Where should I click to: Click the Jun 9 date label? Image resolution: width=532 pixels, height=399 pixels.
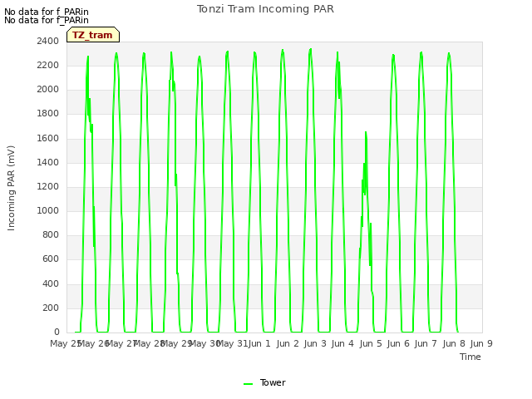pyautogui.click(x=481, y=343)
